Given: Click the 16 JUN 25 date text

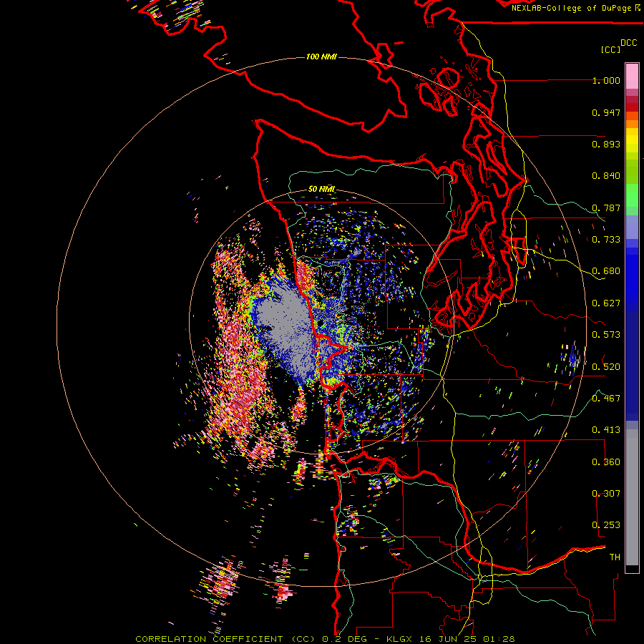Looking at the screenshot, I should click(448, 639).
